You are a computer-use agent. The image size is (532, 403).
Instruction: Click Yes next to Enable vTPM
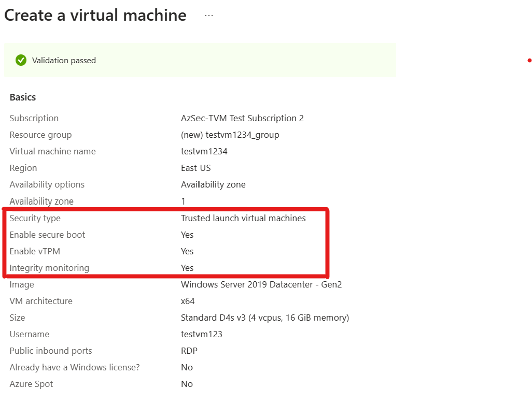point(187,251)
